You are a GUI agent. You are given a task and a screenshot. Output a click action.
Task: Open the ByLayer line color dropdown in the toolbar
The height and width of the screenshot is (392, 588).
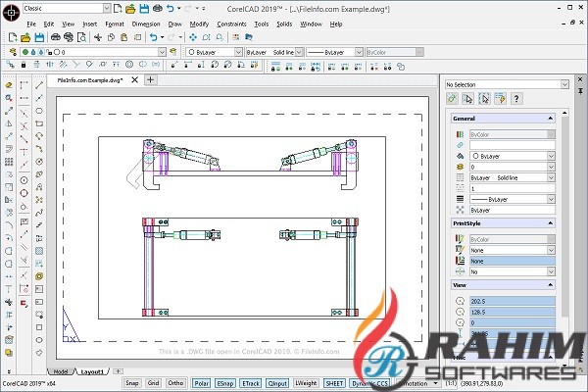click(238, 52)
